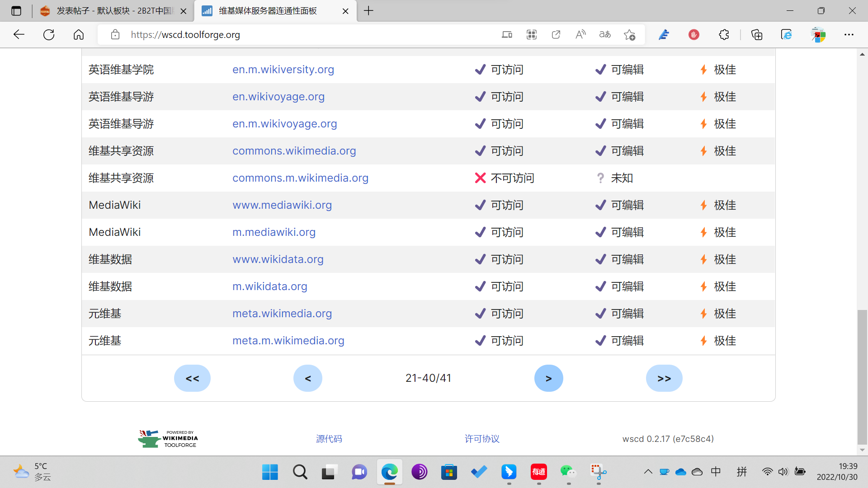Open the Windows Start menu
Image resolution: width=868 pixels, height=488 pixels.
[270, 472]
